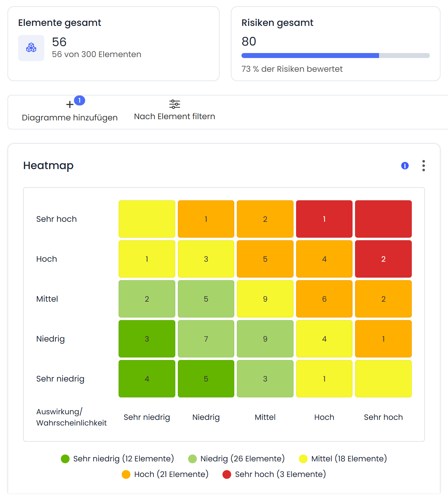Viewport: 448px width, 501px height.
Task: Select cell Hoch impact, Hoch probability
Action: click(324, 259)
